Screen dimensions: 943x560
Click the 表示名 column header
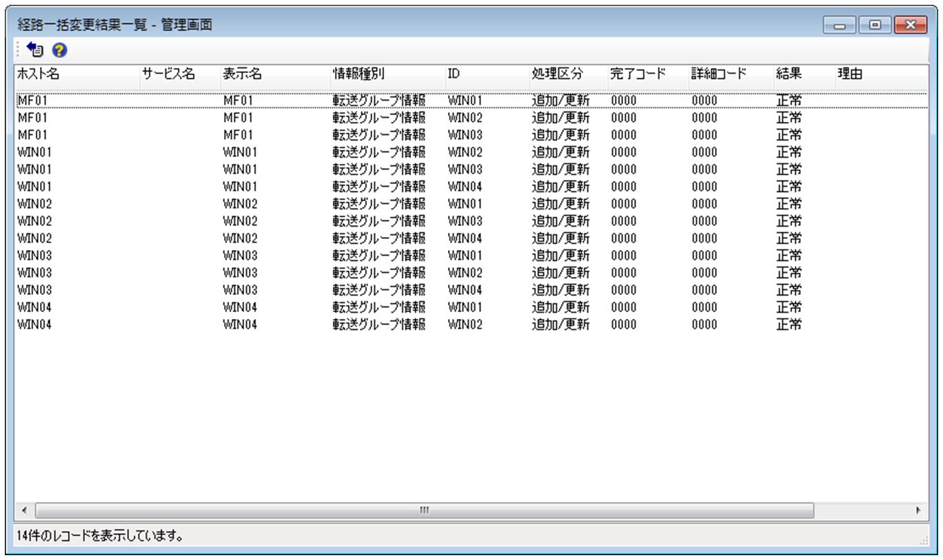(x=275, y=74)
